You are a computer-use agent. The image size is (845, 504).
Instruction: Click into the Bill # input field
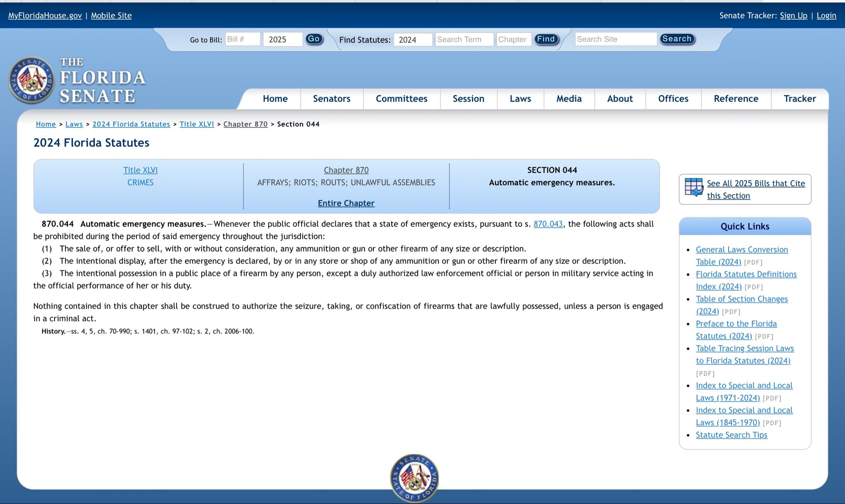[242, 39]
